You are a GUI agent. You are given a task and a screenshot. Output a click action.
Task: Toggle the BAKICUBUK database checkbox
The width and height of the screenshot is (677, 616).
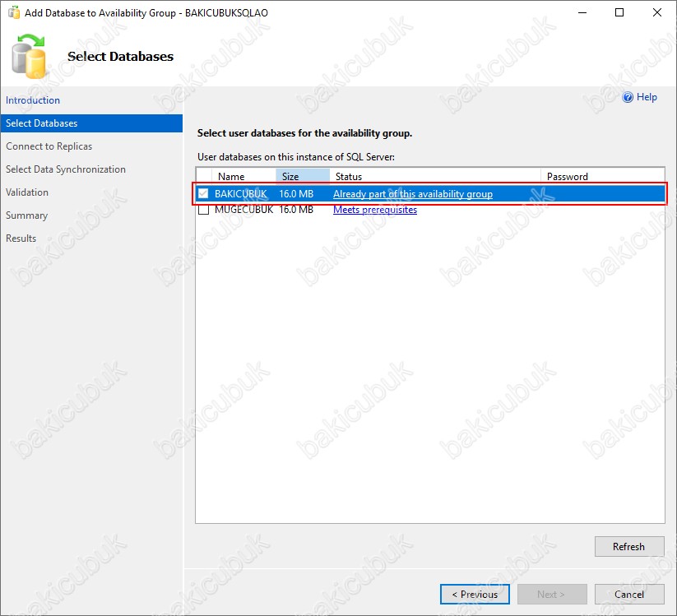(203, 194)
